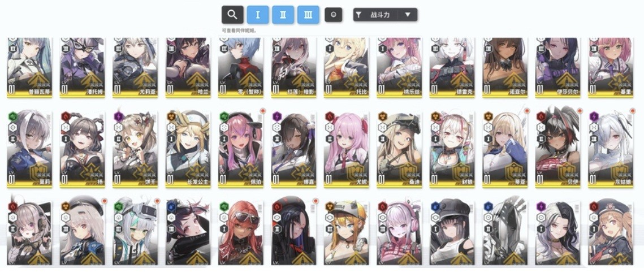644x277 pixels.
Task: Open the magnifier search button
Action: pos(232,15)
